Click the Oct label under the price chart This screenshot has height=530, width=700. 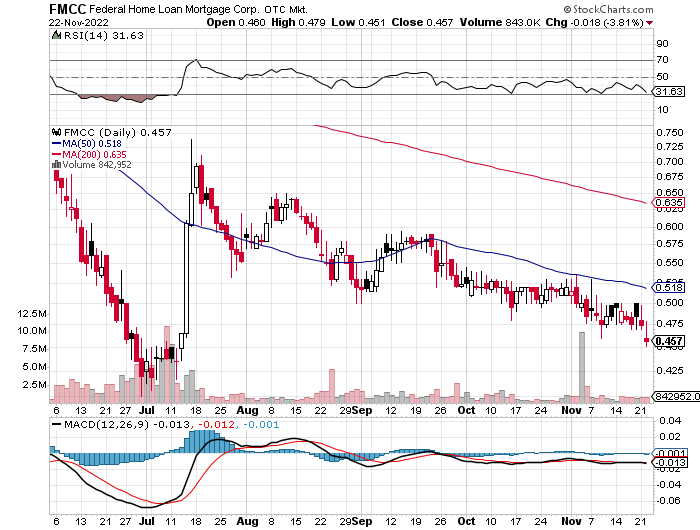pos(467,410)
